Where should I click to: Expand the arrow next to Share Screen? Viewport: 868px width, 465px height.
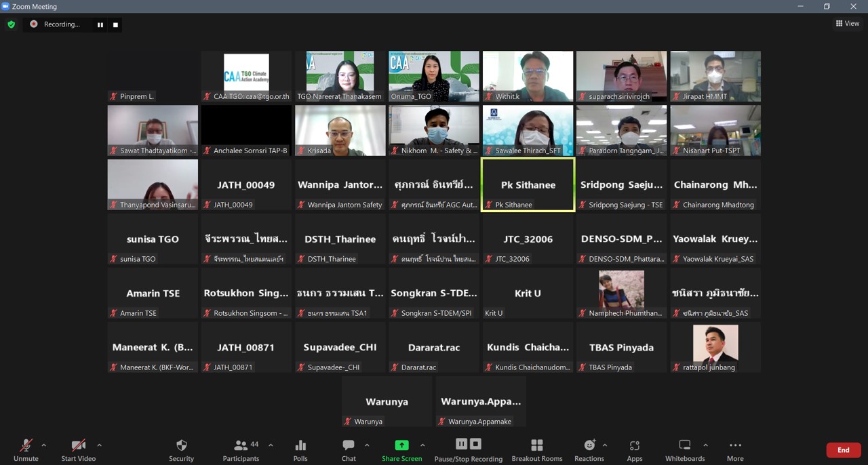(422, 445)
